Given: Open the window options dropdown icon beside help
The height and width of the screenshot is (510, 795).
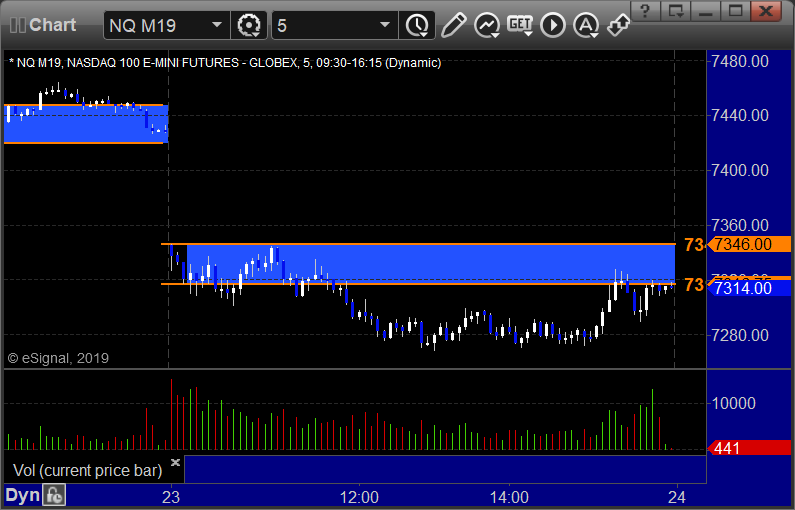Looking at the screenshot, I should [676, 10].
